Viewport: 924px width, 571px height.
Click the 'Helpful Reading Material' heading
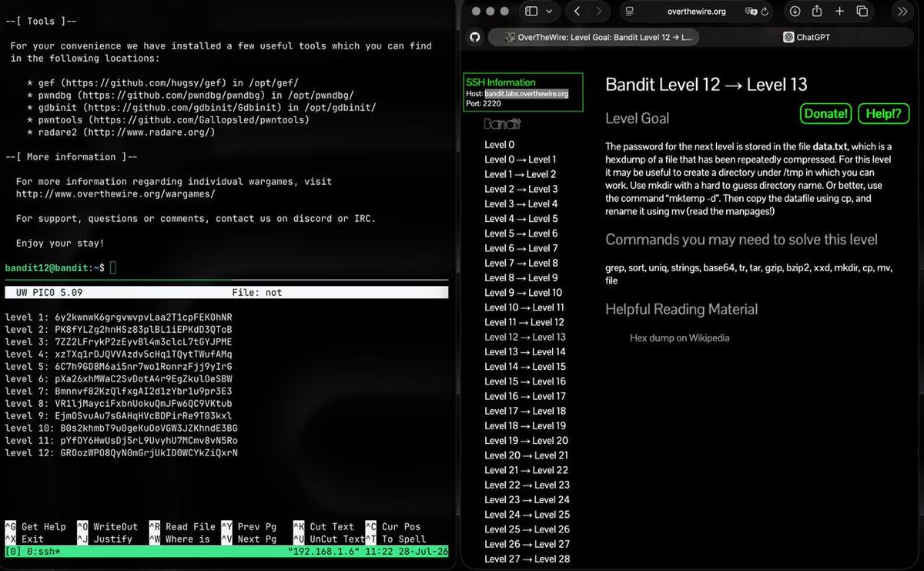tap(681, 309)
